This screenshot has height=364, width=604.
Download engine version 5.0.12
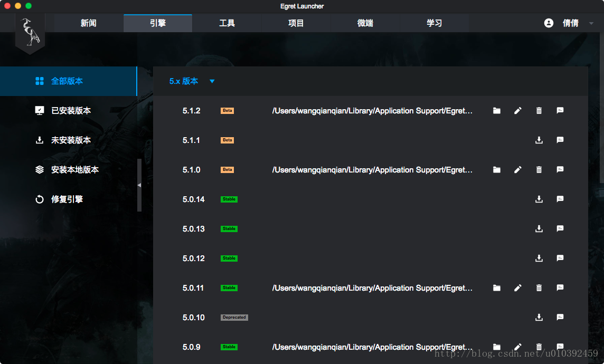539,258
